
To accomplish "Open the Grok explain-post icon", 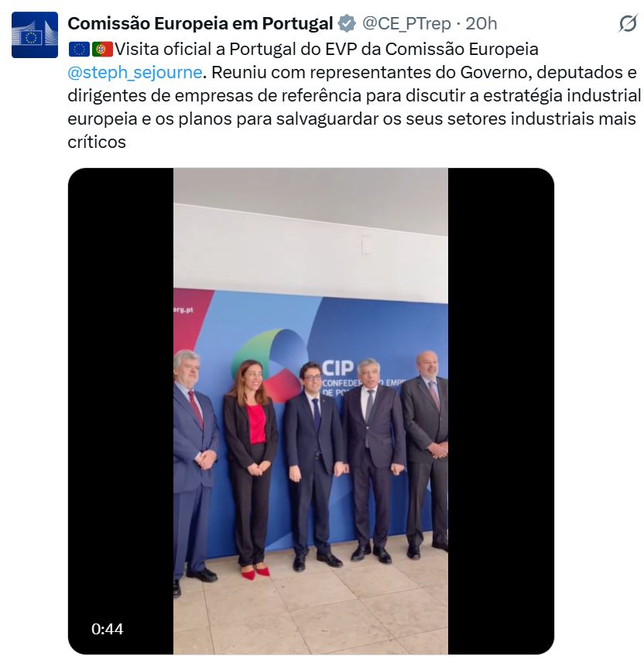I will tap(628, 23).
